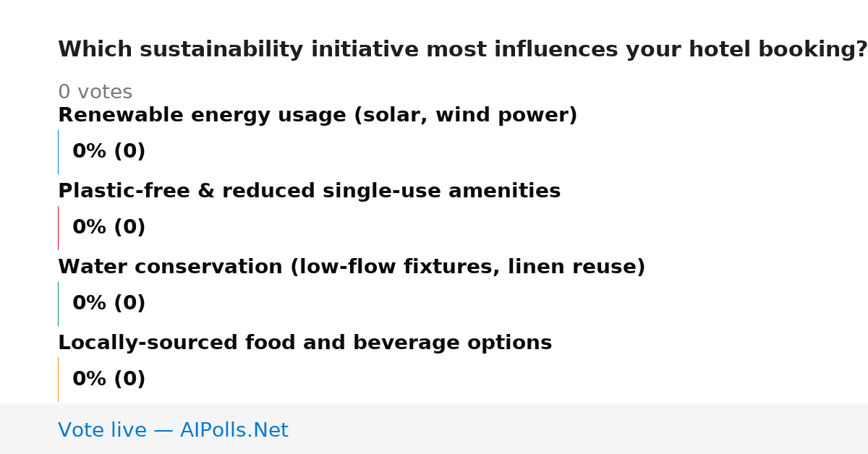Choose Plastic-free & reduced single-use amenities
The image size is (868, 454).
[309, 192]
